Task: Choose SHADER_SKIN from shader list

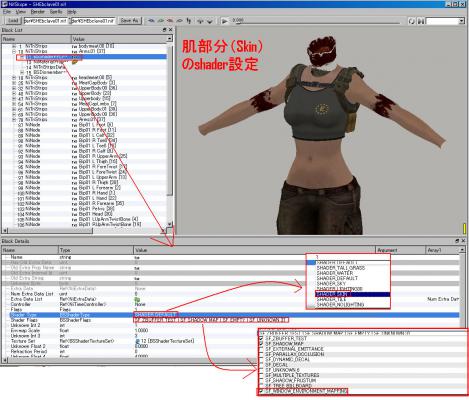Action: click(x=352, y=294)
